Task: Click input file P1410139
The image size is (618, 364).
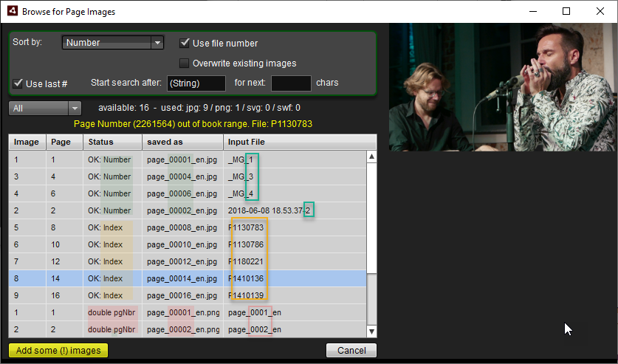Action: [x=246, y=295]
